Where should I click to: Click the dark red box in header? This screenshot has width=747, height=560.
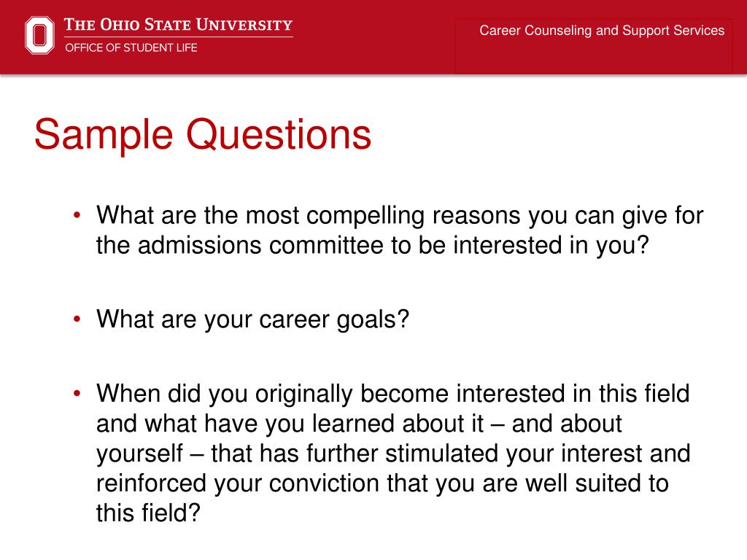click(594, 46)
